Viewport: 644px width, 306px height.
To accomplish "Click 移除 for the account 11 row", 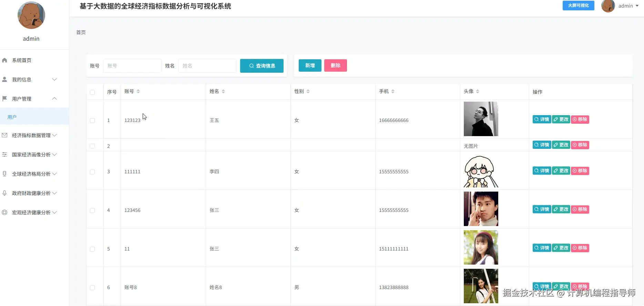I will click(x=580, y=248).
